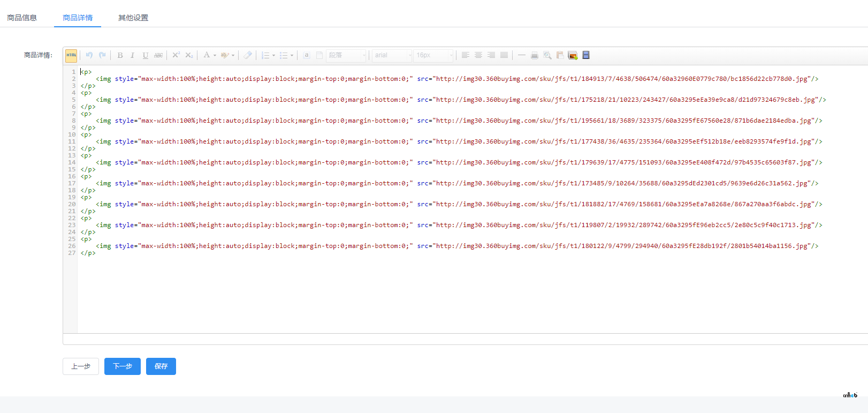This screenshot has height=413, width=868.
Task: Click the redo icon
Action: coord(102,55)
